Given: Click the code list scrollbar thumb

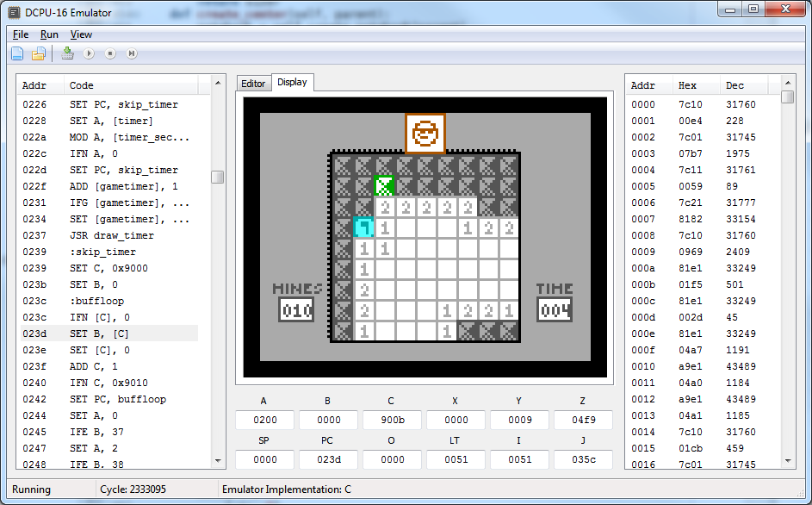Looking at the screenshot, I should tap(218, 177).
